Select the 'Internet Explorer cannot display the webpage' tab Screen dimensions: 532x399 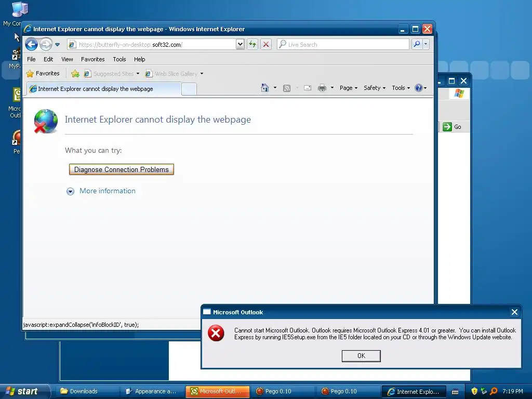pos(104,89)
